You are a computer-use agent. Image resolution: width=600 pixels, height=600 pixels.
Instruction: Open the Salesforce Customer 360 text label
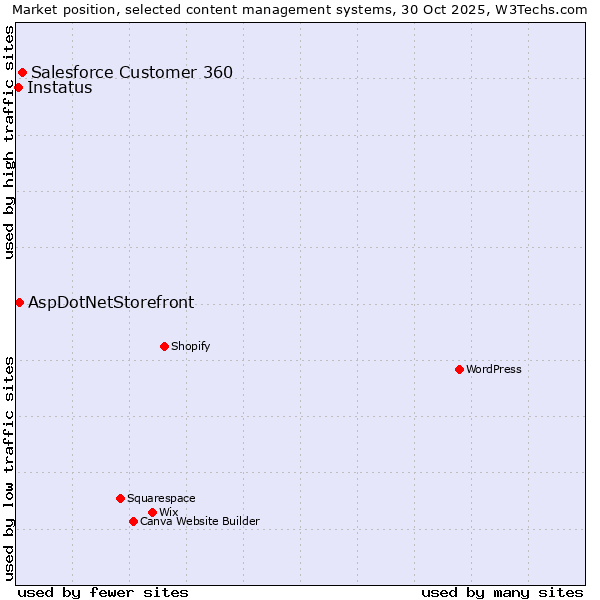point(132,72)
